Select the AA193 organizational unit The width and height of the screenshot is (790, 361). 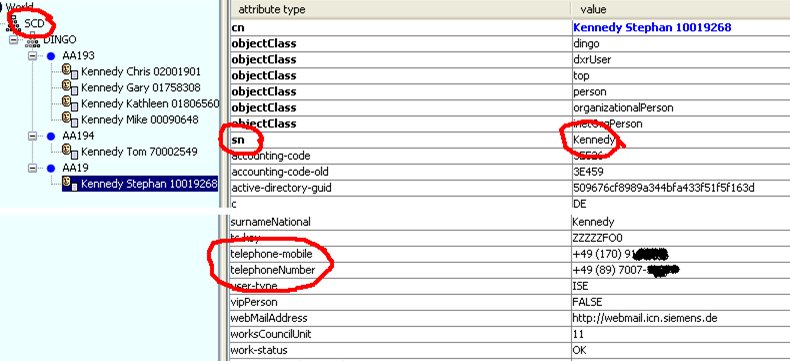(x=78, y=56)
